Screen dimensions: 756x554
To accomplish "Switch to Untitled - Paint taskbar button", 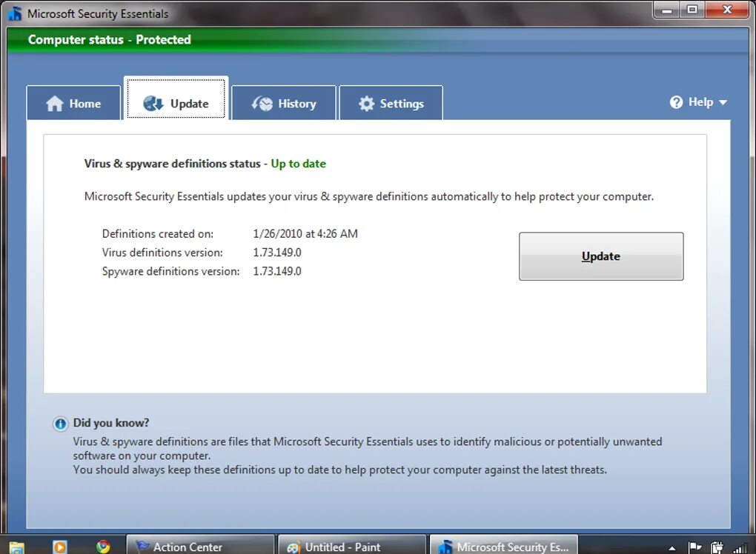I will 353,545.
